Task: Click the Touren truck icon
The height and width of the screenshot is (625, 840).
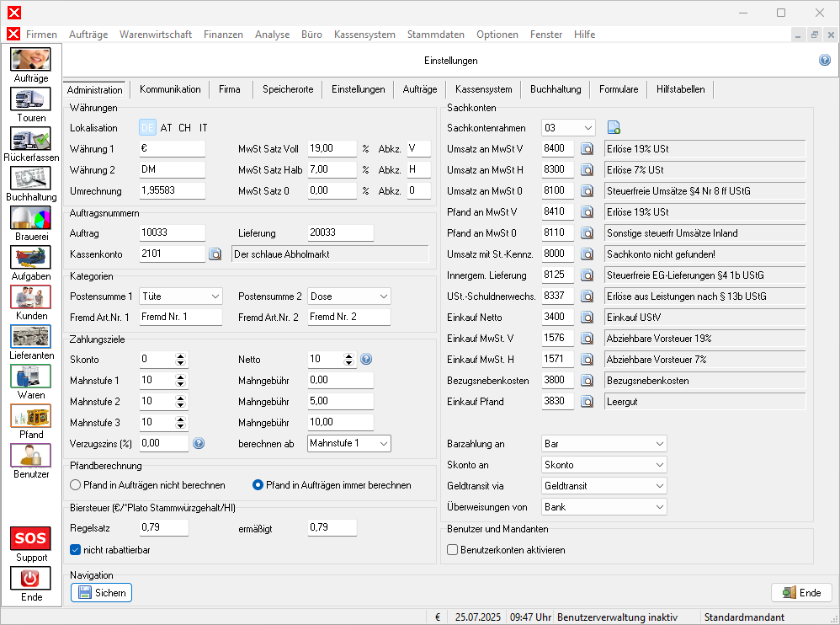Action: point(31,99)
